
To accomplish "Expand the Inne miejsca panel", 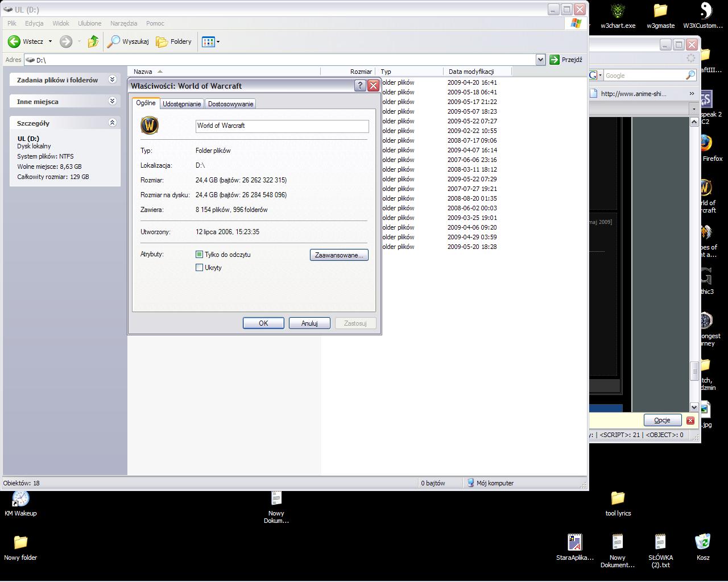I will coord(112,101).
